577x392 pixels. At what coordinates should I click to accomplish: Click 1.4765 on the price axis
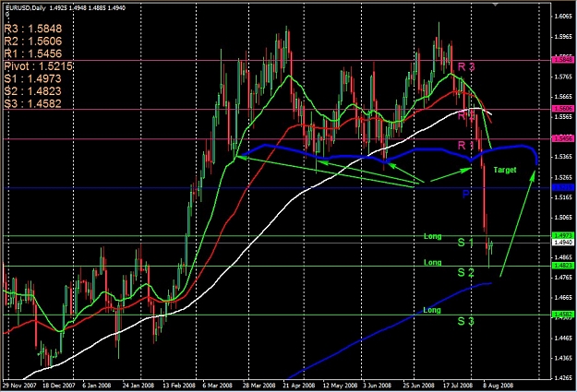coord(563,278)
